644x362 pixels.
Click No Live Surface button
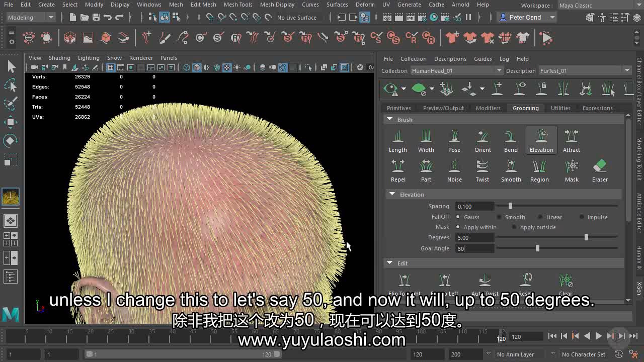297,18
